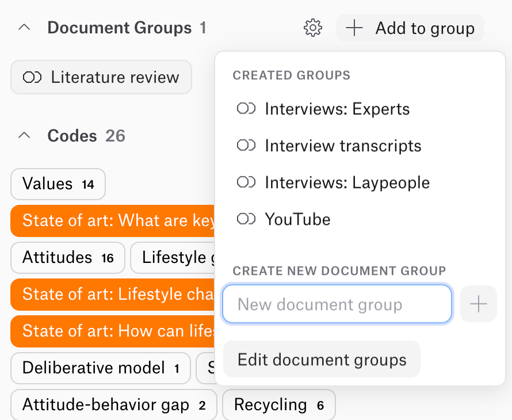The width and height of the screenshot is (512, 420).
Task: Click the group icon beside Interviews: Experts
Action: pyautogui.click(x=246, y=109)
